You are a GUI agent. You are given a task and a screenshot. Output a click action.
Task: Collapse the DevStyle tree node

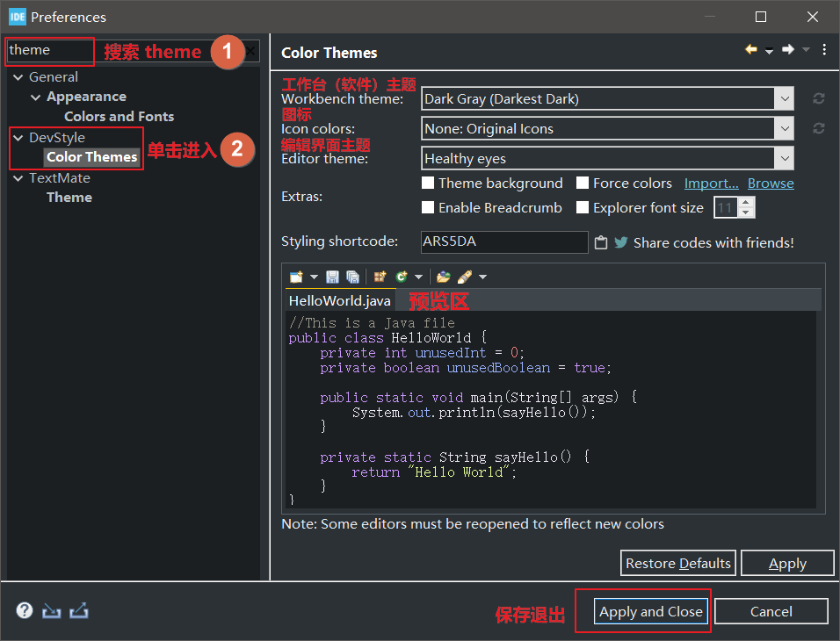18,138
